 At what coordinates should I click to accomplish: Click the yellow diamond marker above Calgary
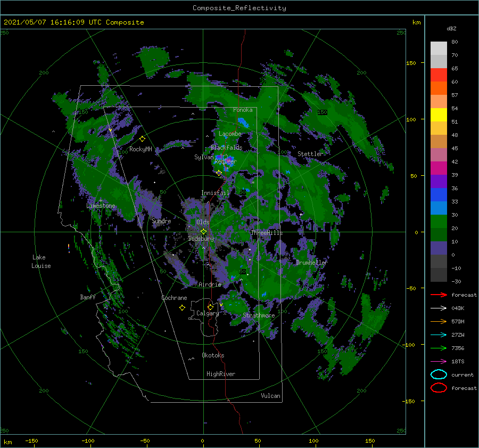[210, 307]
